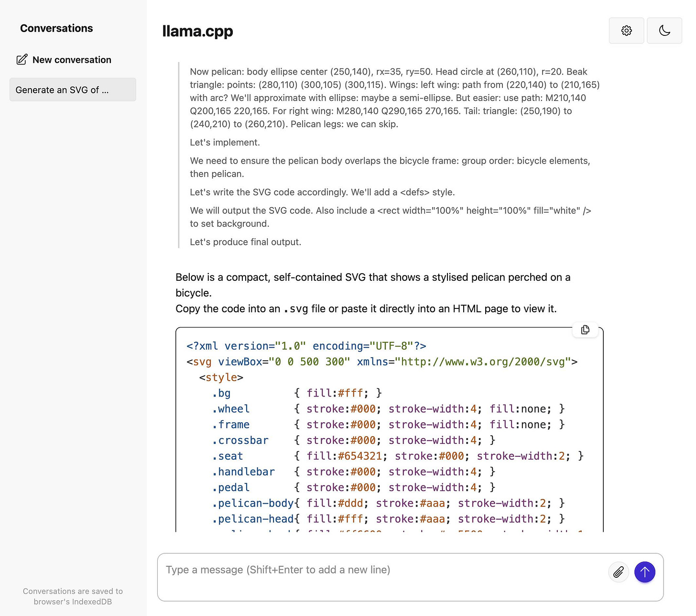Toggle dark mode with the moon icon
The height and width of the screenshot is (616, 696).
[664, 30]
